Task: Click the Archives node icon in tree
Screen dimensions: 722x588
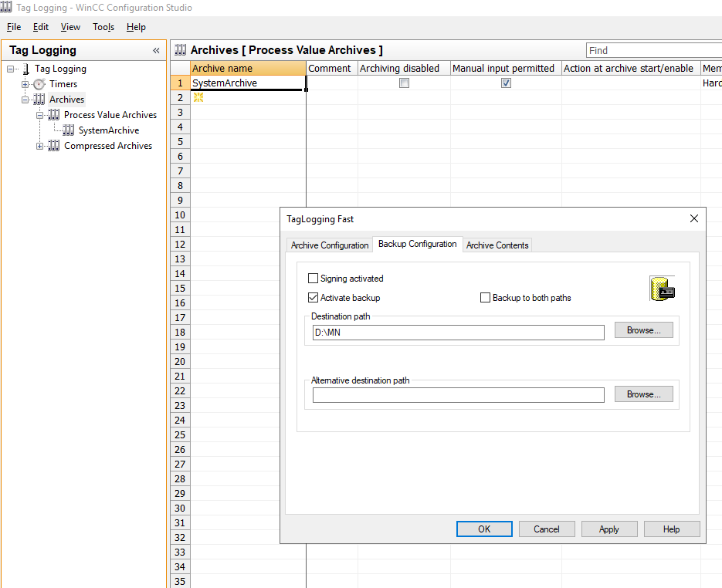Action: [39, 100]
